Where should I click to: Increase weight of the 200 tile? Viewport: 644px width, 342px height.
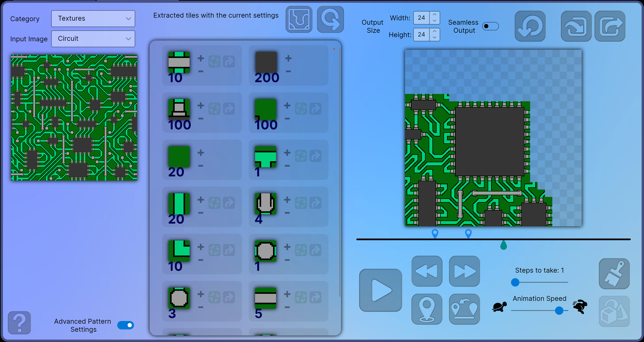point(288,58)
